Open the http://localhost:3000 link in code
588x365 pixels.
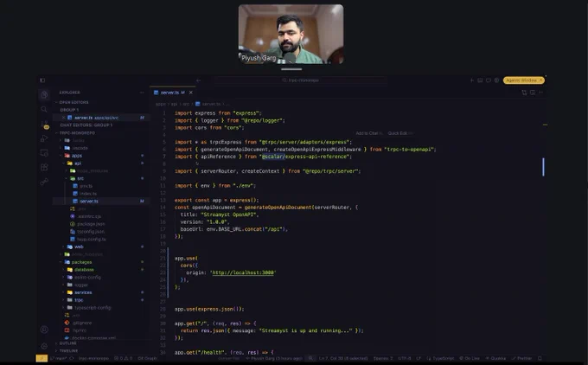point(243,272)
